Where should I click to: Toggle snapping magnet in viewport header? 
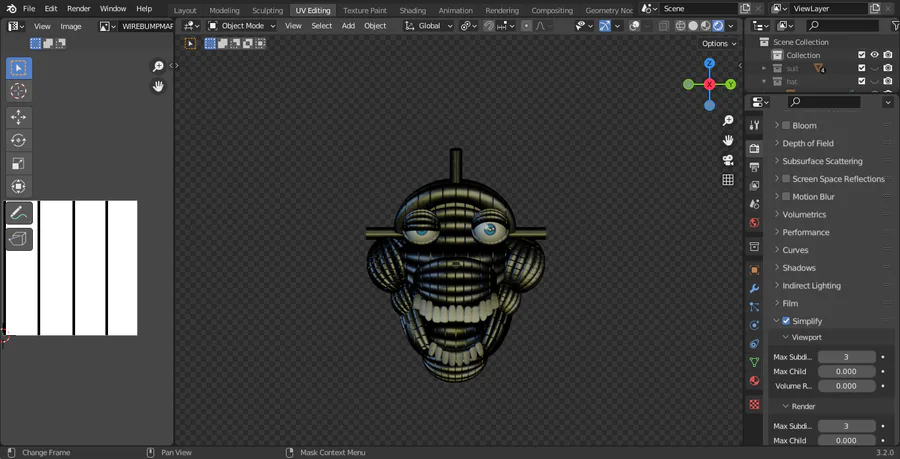click(x=488, y=26)
